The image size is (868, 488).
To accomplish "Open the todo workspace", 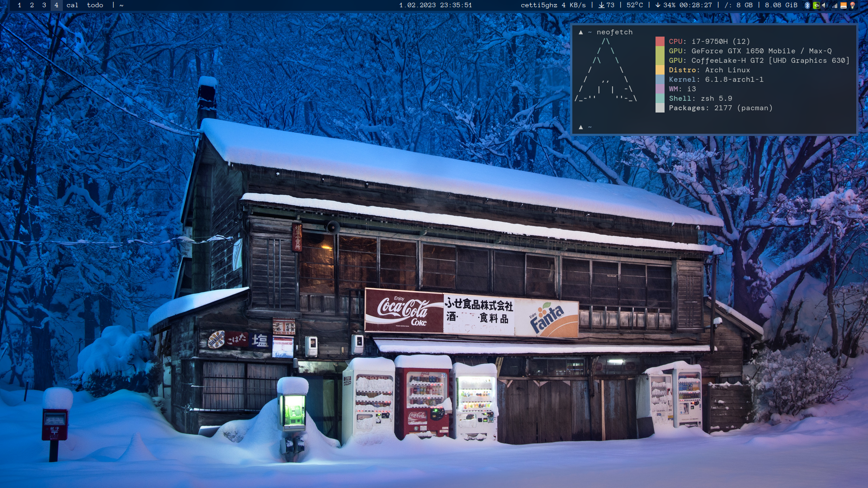I will click(95, 5).
